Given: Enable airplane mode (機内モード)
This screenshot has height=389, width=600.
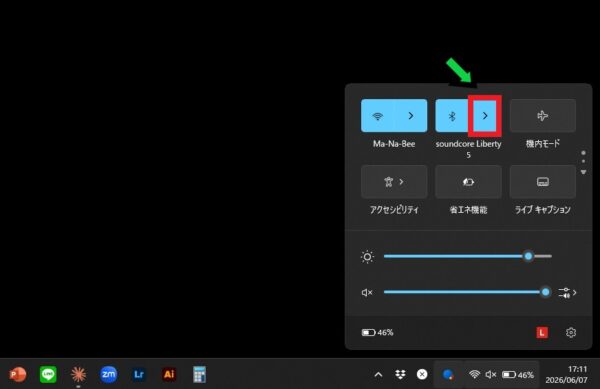Looking at the screenshot, I should [543, 116].
